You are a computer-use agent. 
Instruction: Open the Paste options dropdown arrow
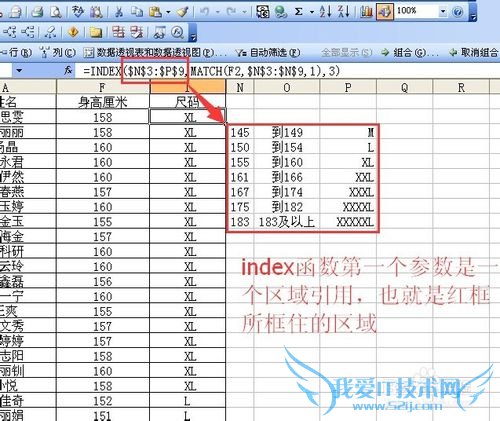coord(168,13)
